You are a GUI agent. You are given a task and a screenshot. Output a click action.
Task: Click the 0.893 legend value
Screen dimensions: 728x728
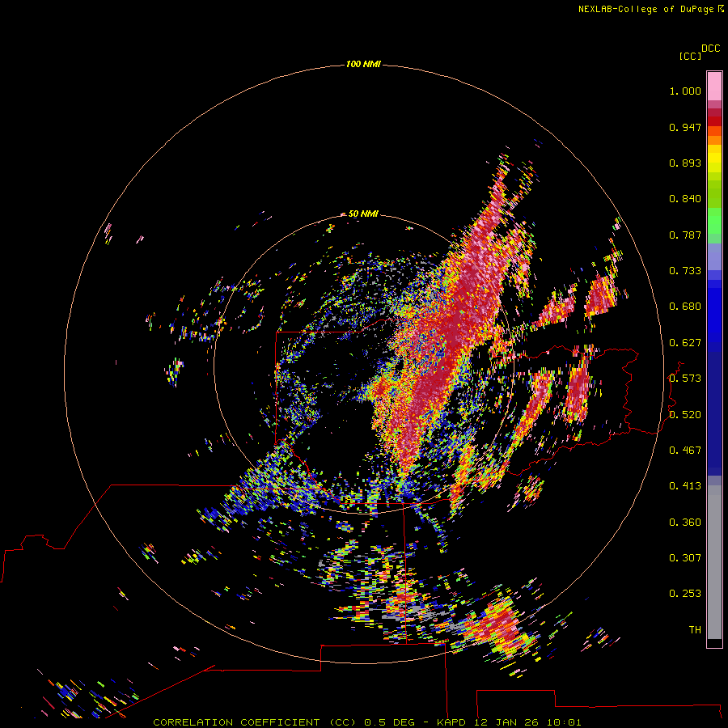tap(685, 163)
